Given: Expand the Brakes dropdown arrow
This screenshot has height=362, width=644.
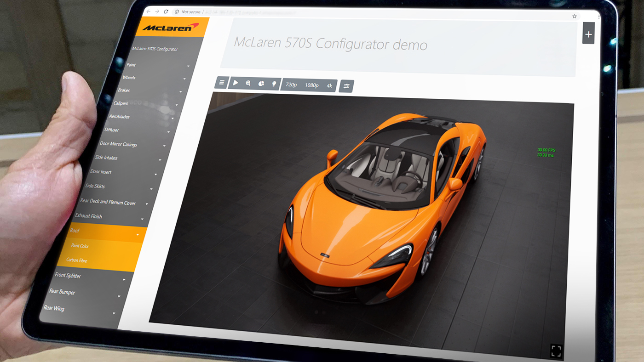Looking at the screenshot, I should coord(180,92).
